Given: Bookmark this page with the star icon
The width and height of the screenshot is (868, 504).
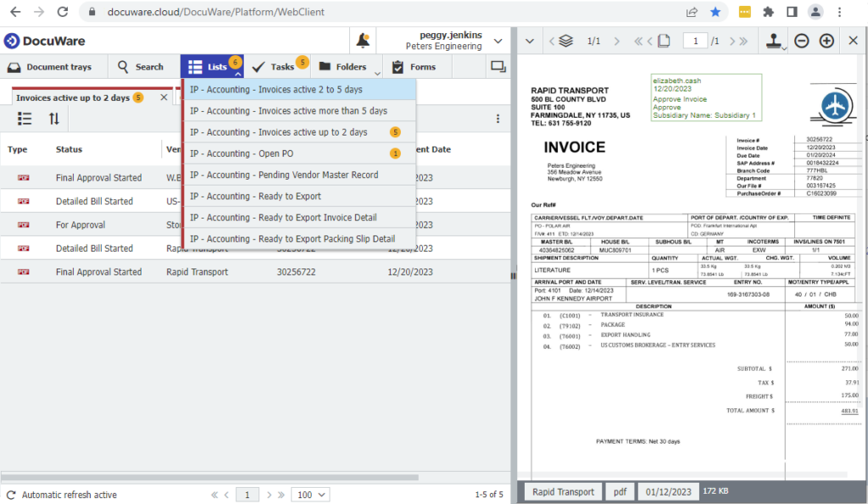Looking at the screenshot, I should (x=715, y=12).
